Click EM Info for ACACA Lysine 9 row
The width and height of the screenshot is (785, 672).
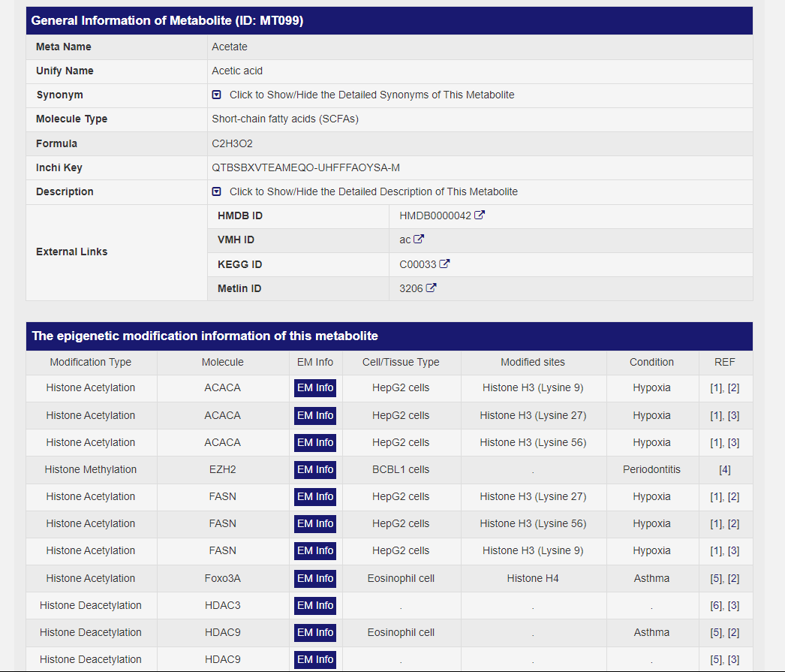pos(315,388)
